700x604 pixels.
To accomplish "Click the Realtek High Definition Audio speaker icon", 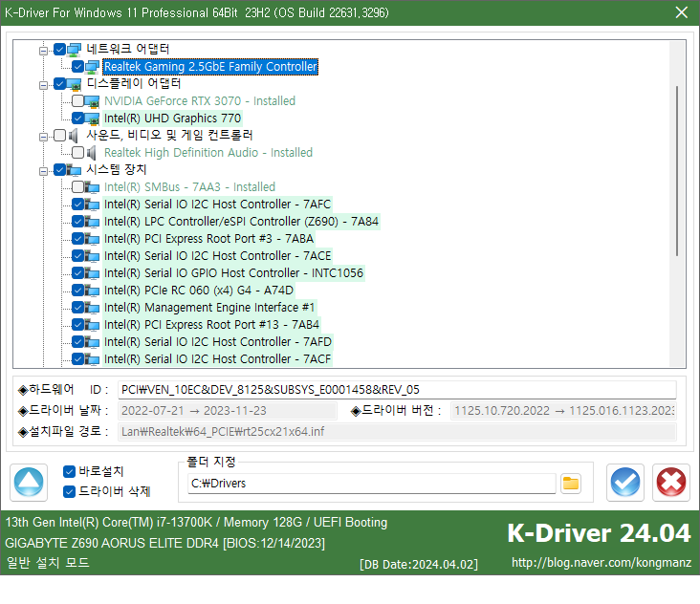I will pos(92,153).
